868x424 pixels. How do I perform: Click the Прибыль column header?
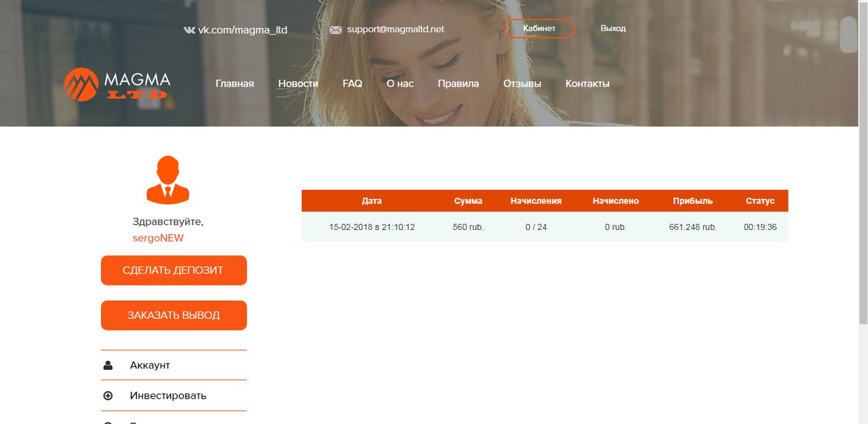(692, 201)
